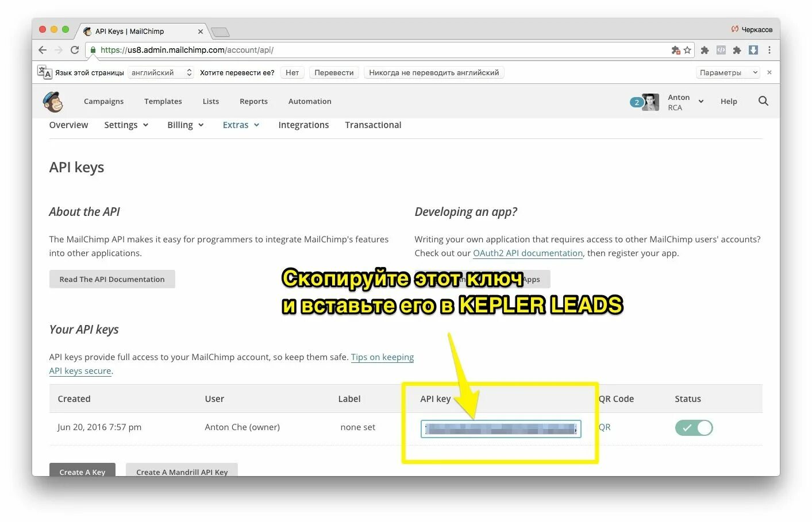This screenshot has width=812, height=522.
Task: Switch to the Overview tab
Action: coord(68,125)
